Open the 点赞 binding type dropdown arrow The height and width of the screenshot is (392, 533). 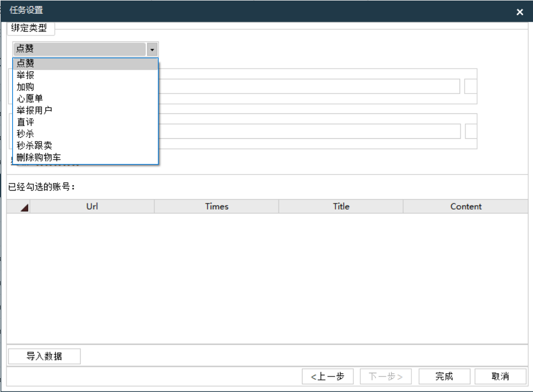pos(152,50)
